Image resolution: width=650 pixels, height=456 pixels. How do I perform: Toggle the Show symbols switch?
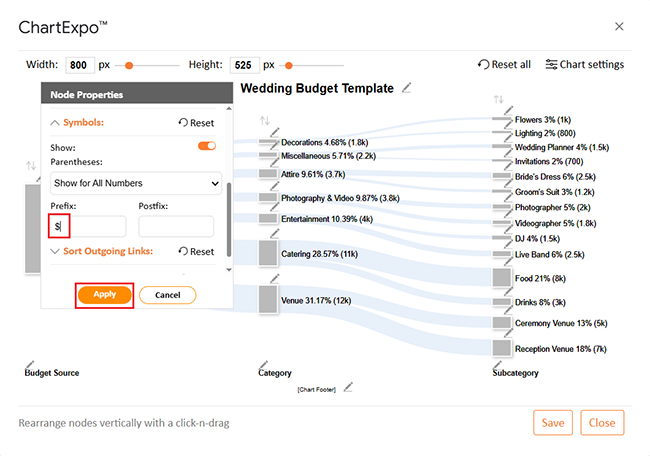207,146
